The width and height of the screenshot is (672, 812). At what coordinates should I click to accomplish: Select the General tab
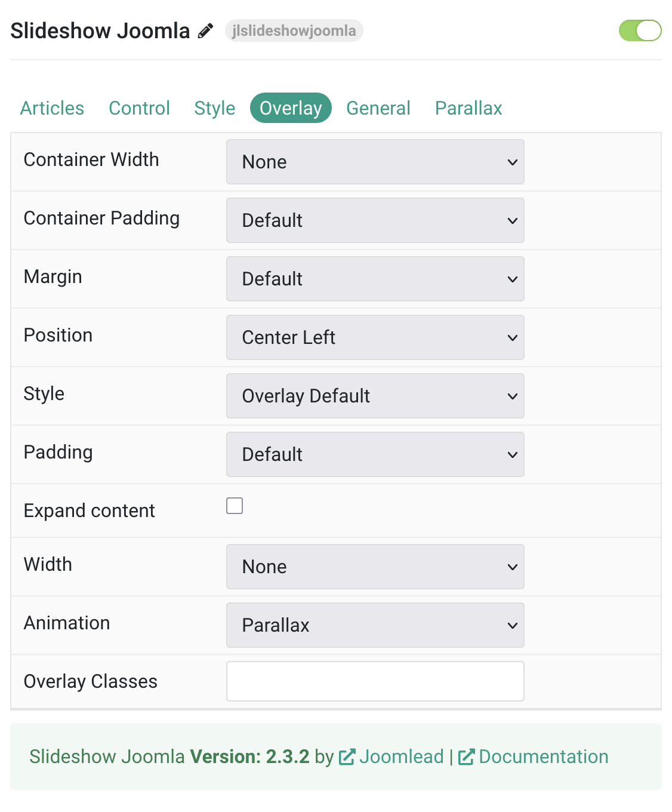(x=378, y=108)
